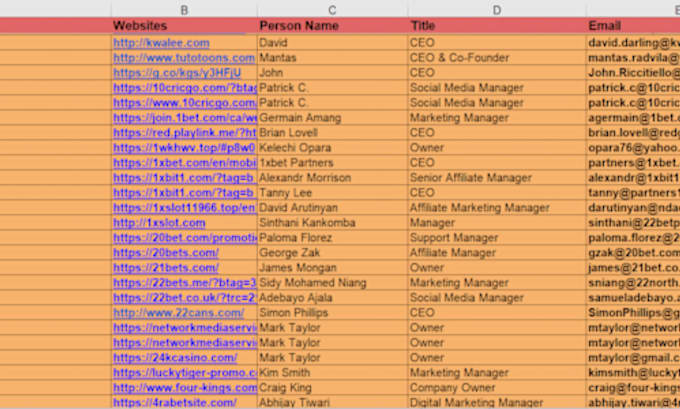Select the cell containing Brian Lovell
The width and height of the screenshot is (680, 409).
[332, 132]
